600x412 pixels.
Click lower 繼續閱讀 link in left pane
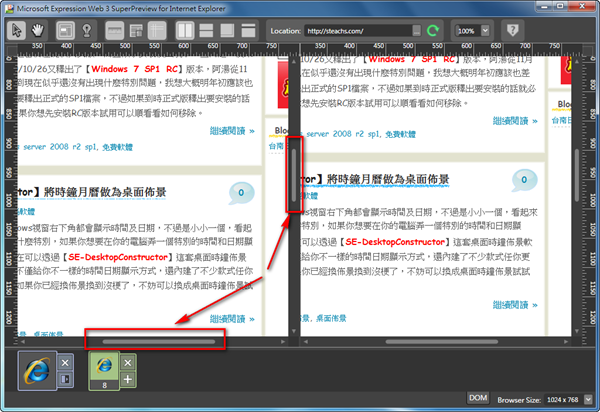click(232, 319)
